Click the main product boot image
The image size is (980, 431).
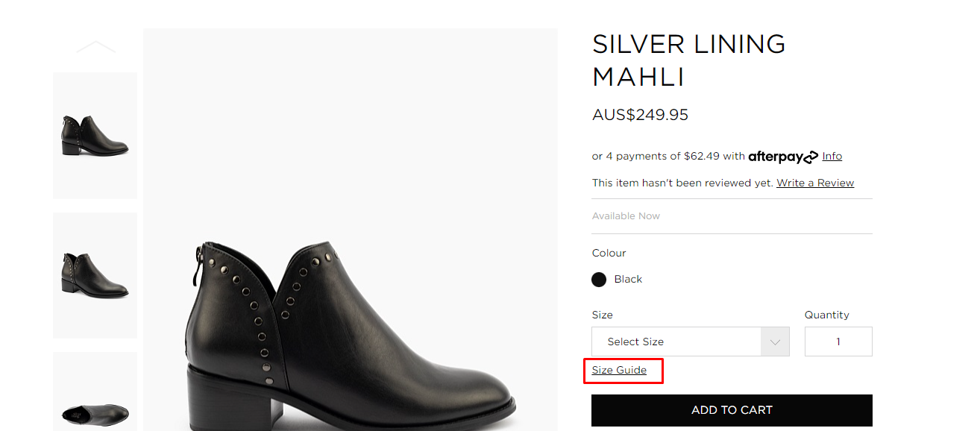[x=350, y=328]
